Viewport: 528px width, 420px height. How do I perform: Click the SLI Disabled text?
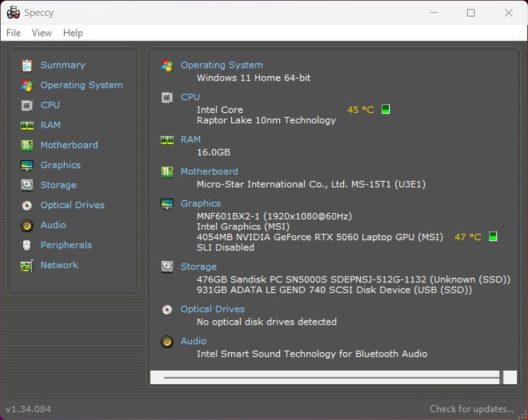click(225, 248)
